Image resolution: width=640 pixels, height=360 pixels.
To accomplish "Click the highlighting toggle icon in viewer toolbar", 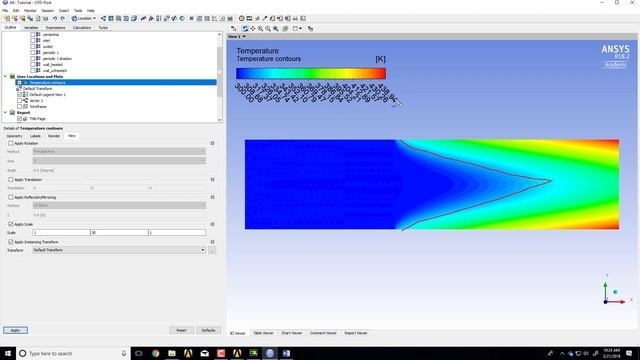I will tap(285, 29).
